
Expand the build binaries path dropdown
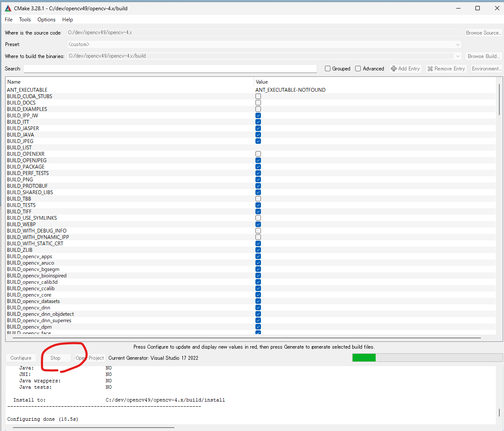pos(458,56)
